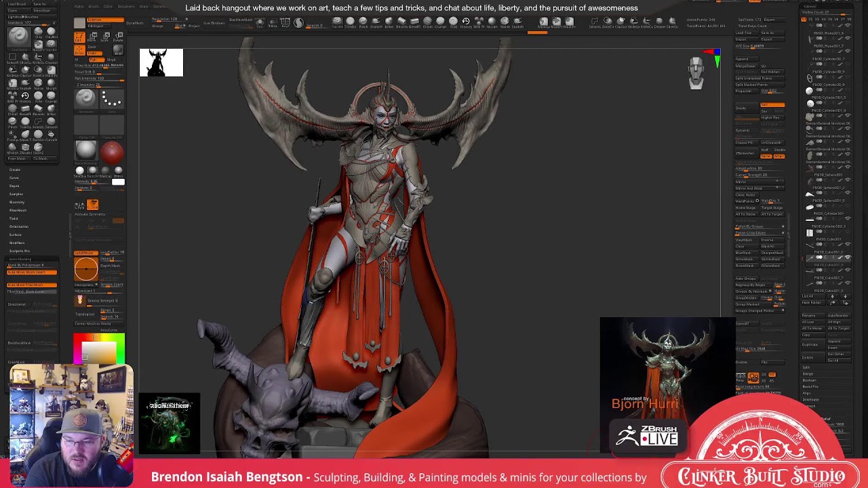The image size is (868, 488).
Task: Click the camera head orientation gizmo
Action: point(696,73)
